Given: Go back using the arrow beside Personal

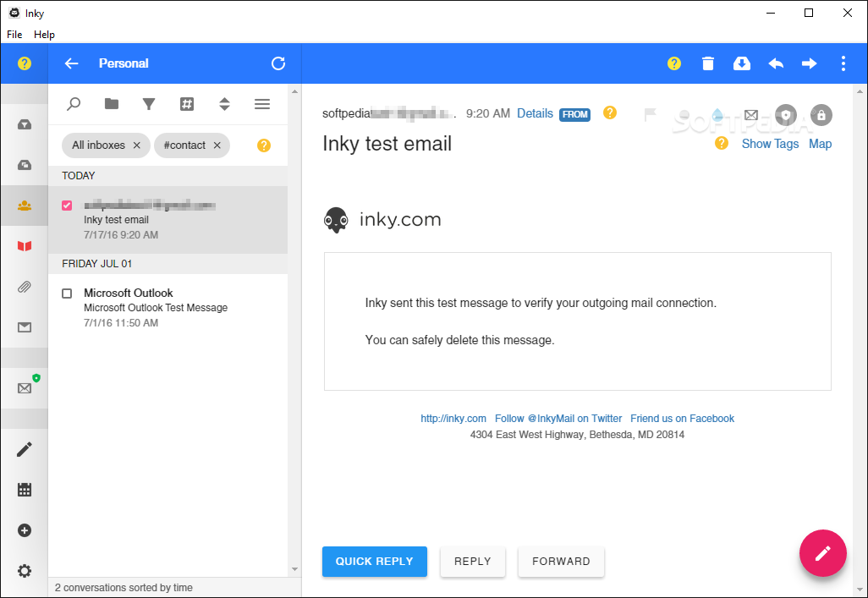Looking at the screenshot, I should (71, 63).
